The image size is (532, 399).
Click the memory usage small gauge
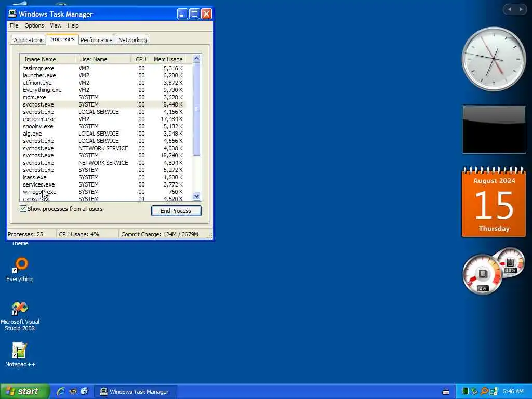(x=510, y=262)
